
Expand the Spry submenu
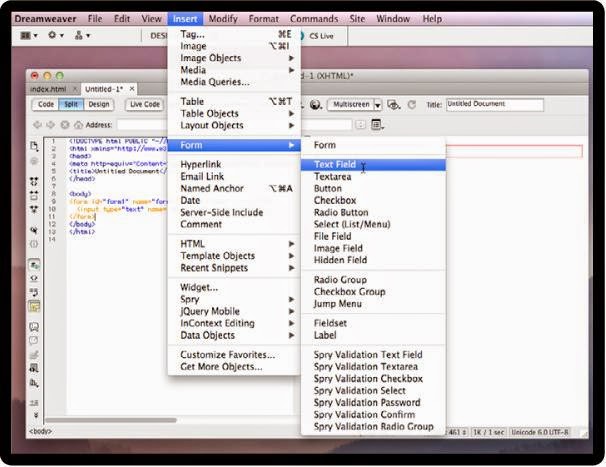(x=234, y=299)
